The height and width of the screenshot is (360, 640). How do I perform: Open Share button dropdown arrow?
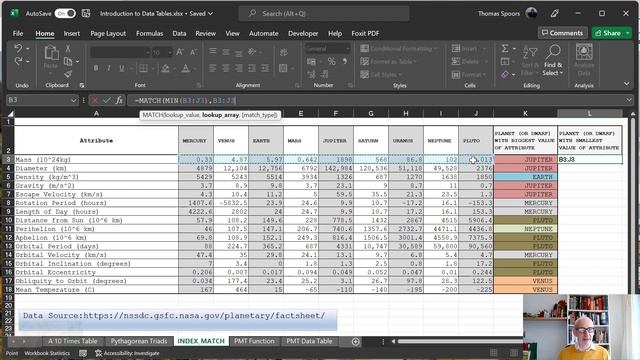click(627, 33)
